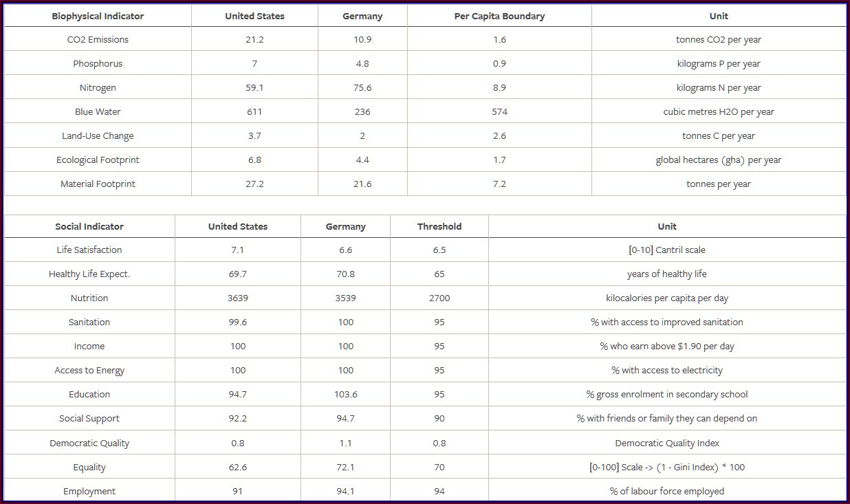
Task: Click the Life Satisfaction row label
Action: (x=89, y=250)
